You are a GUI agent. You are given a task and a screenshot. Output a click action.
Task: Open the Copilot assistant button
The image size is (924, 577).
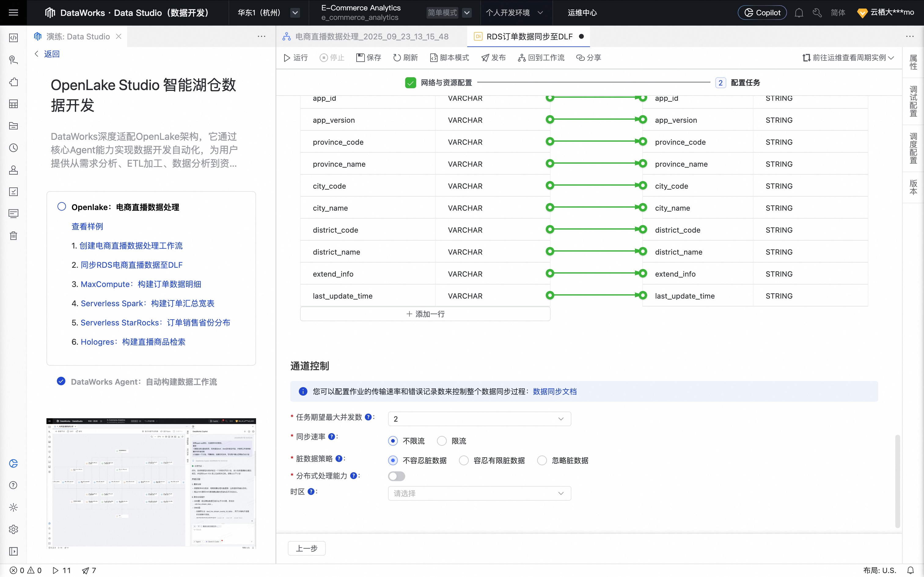(762, 13)
